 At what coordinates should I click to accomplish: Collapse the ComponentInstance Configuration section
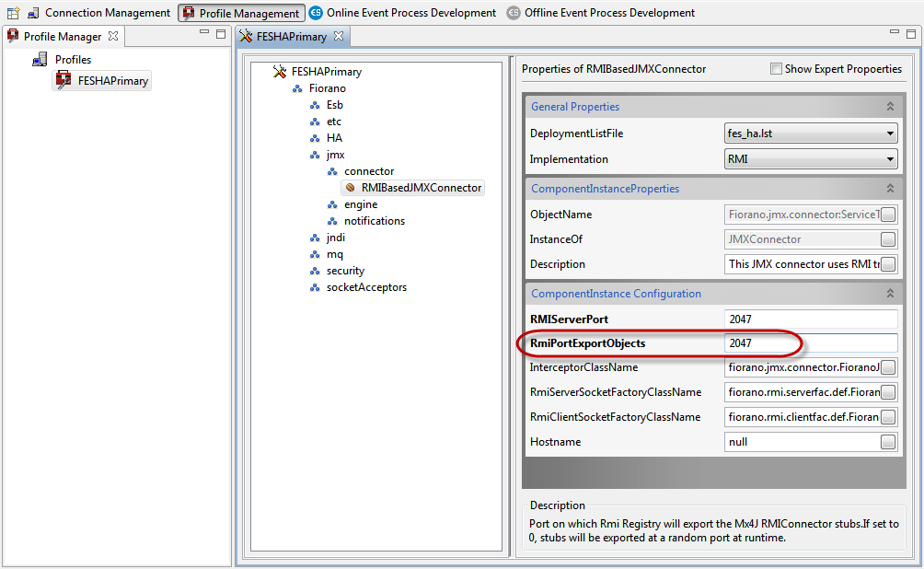click(890, 293)
